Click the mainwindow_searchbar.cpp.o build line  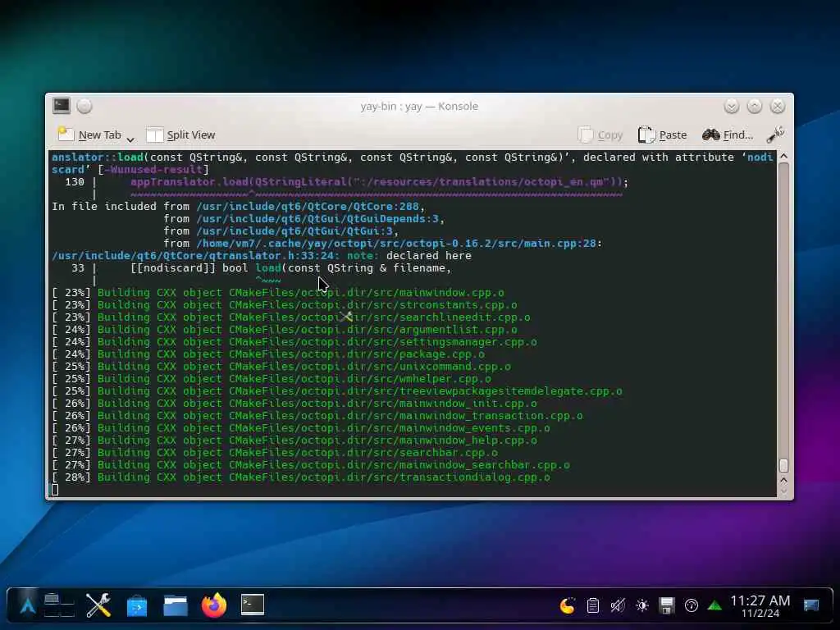[311, 465]
